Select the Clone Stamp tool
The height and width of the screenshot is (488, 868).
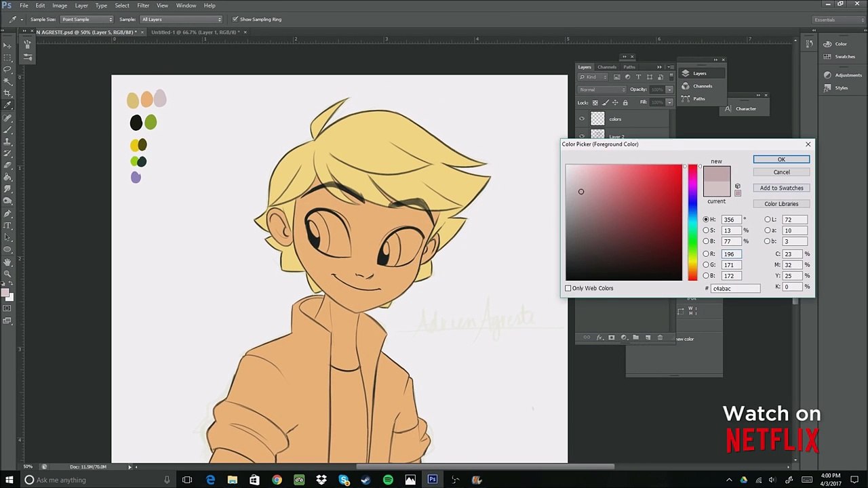click(7, 142)
